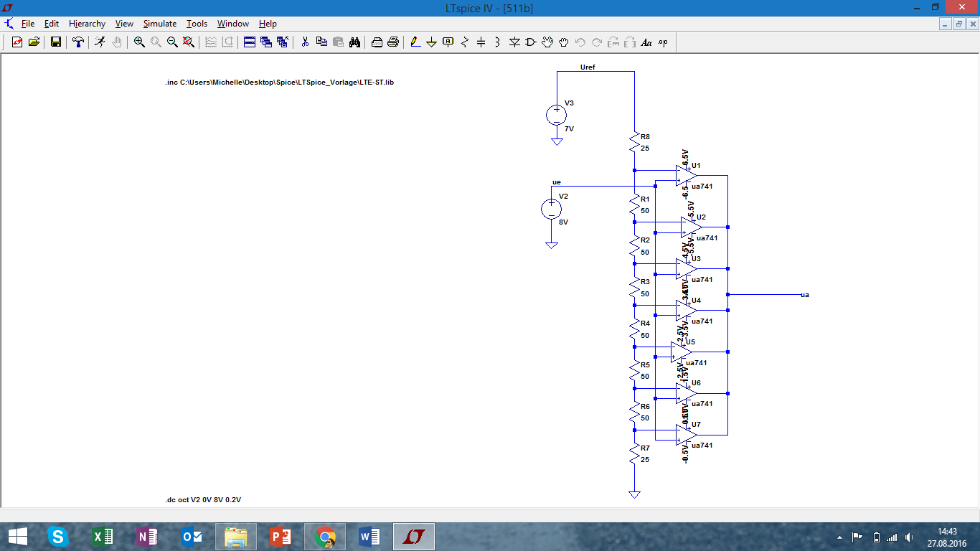This screenshot has width=980, height=551.
Task: Select resistor R8 in schematic
Action: tap(634, 142)
